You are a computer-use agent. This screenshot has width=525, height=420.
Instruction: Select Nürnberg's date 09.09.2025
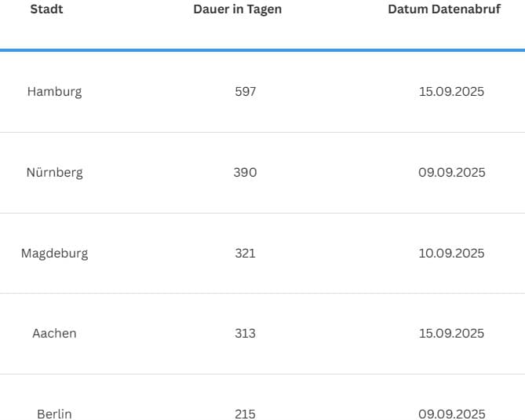[x=451, y=172]
